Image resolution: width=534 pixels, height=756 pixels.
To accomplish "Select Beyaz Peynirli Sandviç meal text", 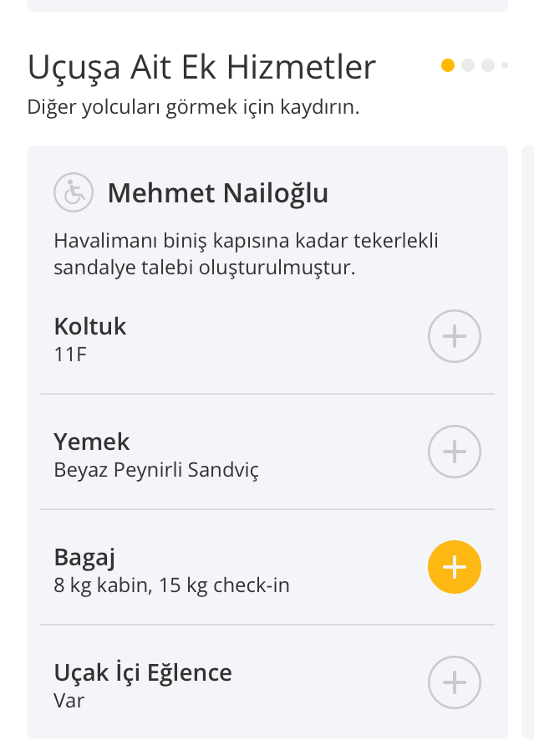I will pos(156,470).
